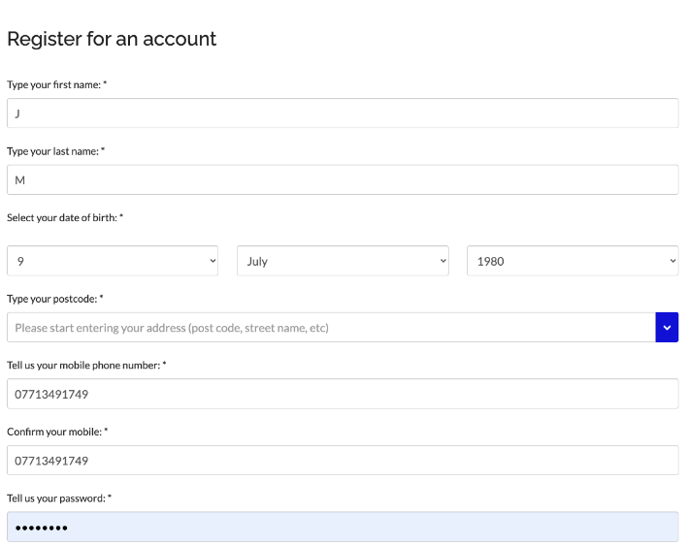Click the 'Type your first name' label
Image resolution: width=688 pixels, height=546 pixels.
tap(57, 85)
